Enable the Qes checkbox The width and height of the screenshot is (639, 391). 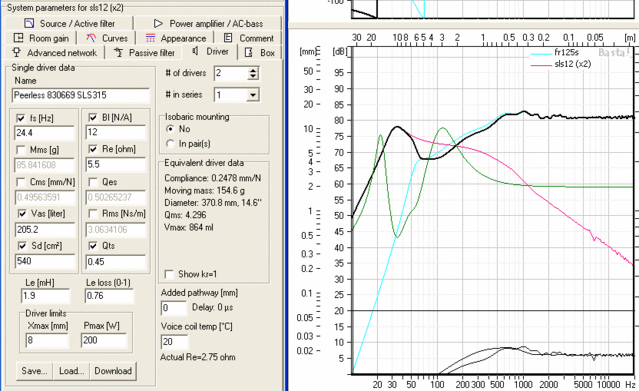click(x=93, y=182)
